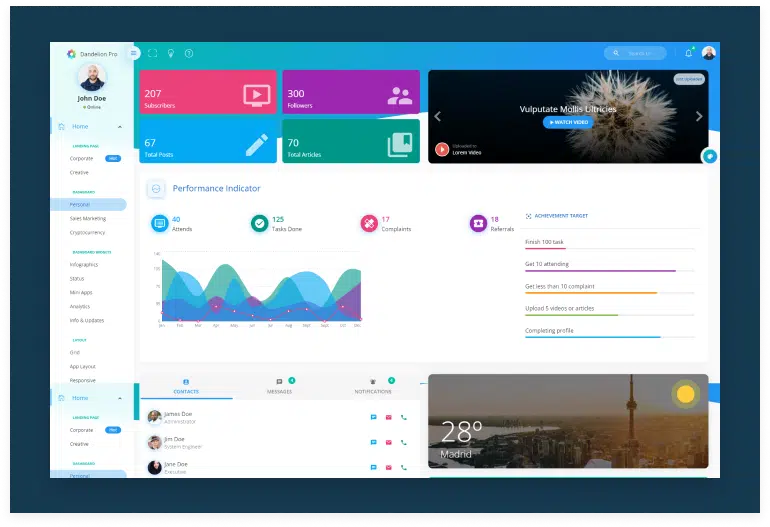Click the magnifier icon in the search box

click(616, 53)
